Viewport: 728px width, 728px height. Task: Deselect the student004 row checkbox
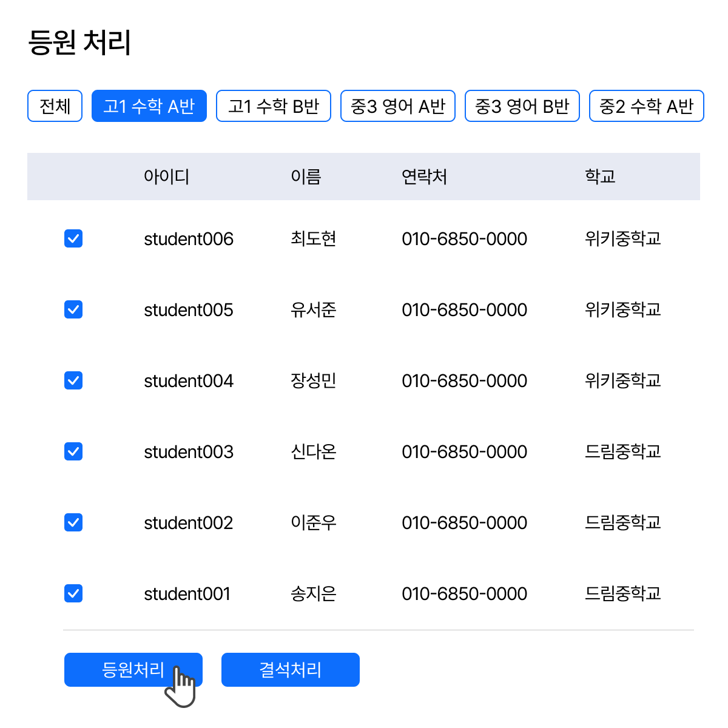(x=73, y=380)
